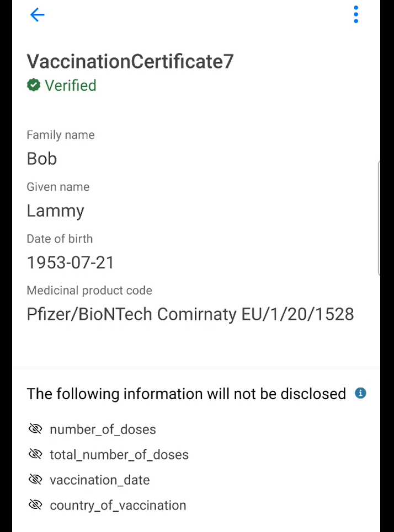This screenshot has height=532, width=394.
Task: Tap the date of birth 1953-07-21
Action: coord(70,262)
